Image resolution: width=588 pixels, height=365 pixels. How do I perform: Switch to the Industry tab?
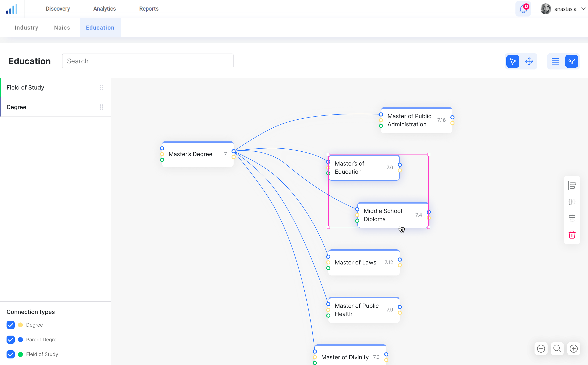click(26, 28)
